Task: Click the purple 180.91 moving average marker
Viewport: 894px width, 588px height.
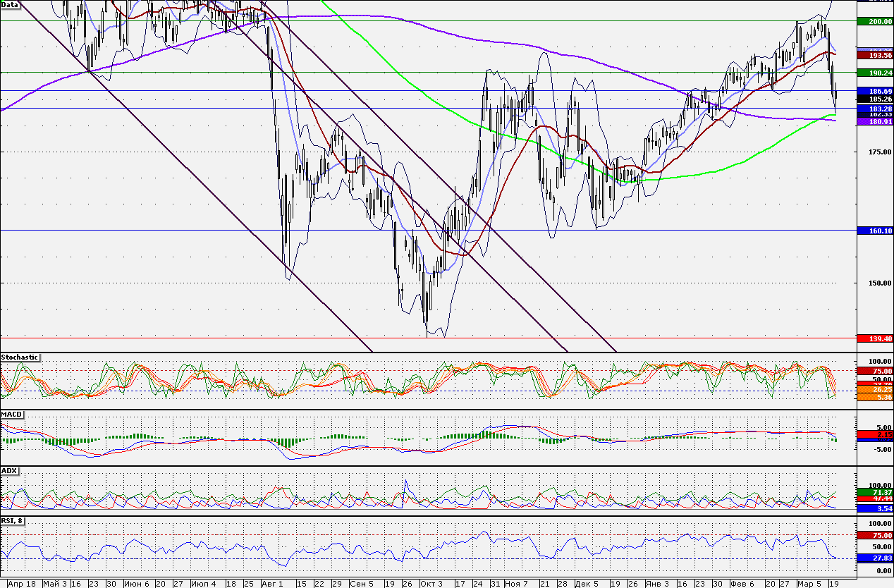Action: [874, 122]
